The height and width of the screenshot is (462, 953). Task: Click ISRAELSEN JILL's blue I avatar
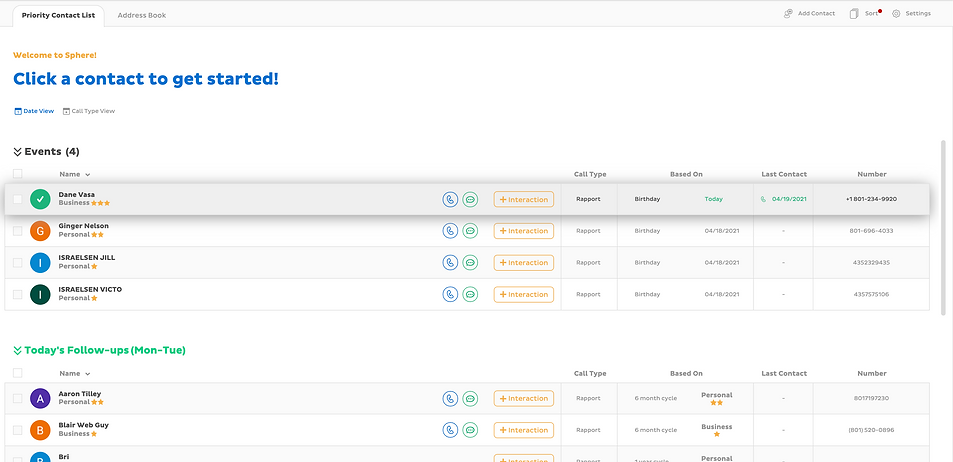point(40,263)
